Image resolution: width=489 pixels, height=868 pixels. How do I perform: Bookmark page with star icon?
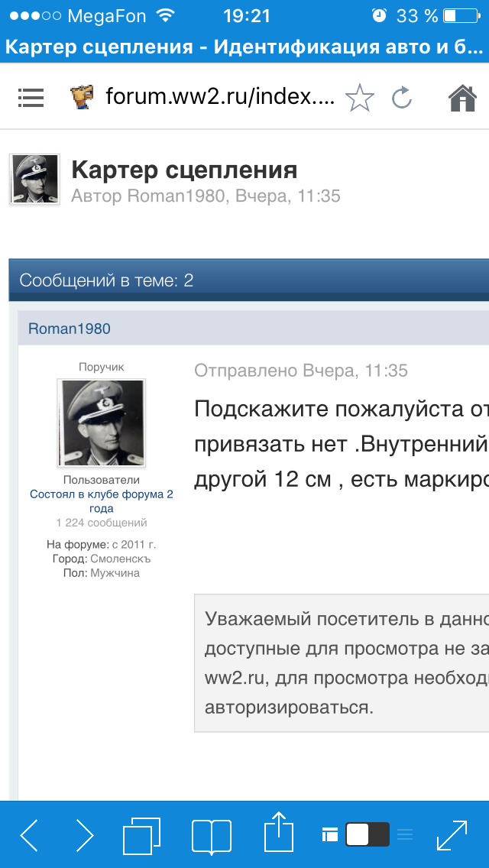pyautogui.click(x=360, y=97)
